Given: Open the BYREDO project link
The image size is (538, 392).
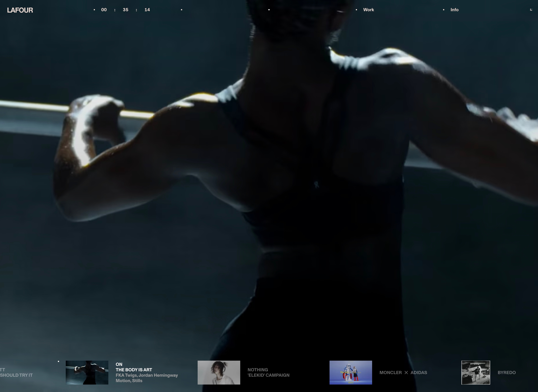Looking at the screenshot, I should [x=506, y=373].
